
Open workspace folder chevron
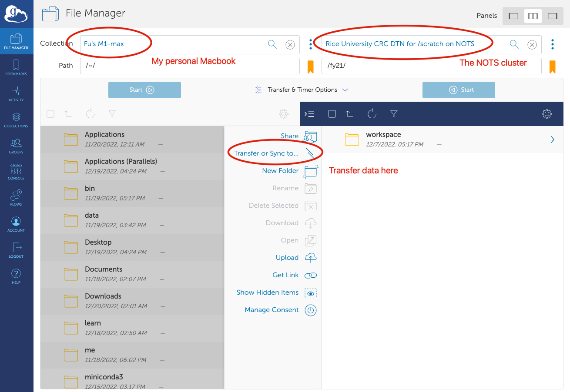coord(553,140)
